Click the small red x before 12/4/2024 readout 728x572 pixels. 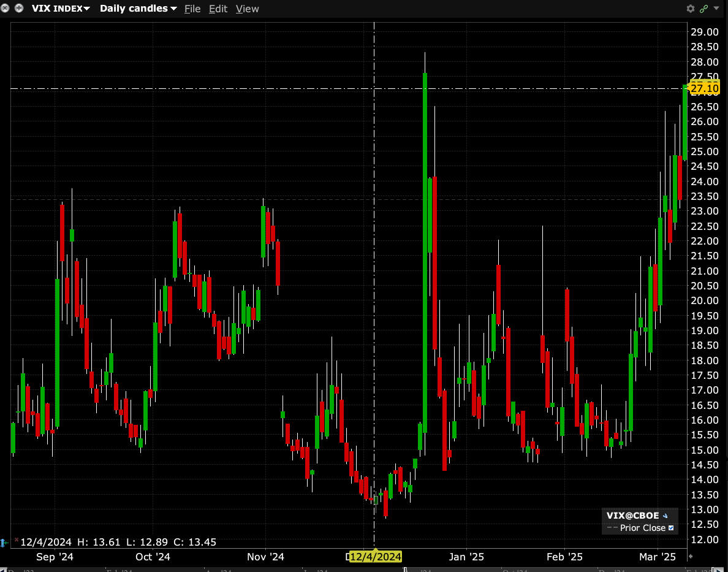coord(16,540)
